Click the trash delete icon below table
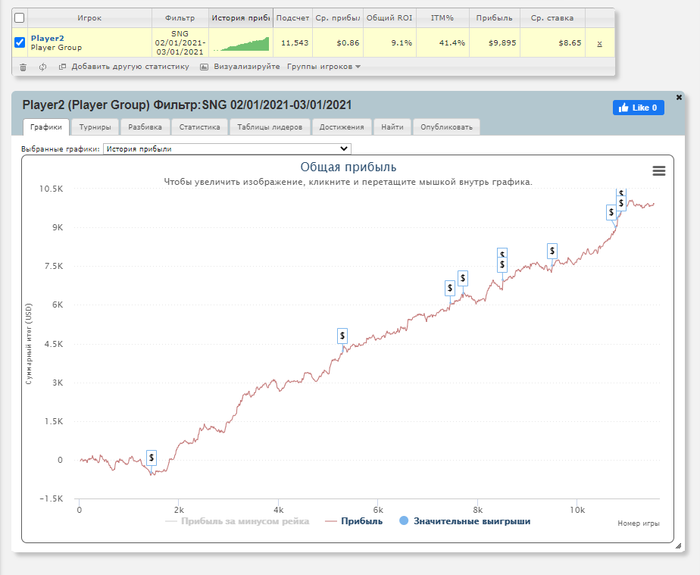 point(23,67)
